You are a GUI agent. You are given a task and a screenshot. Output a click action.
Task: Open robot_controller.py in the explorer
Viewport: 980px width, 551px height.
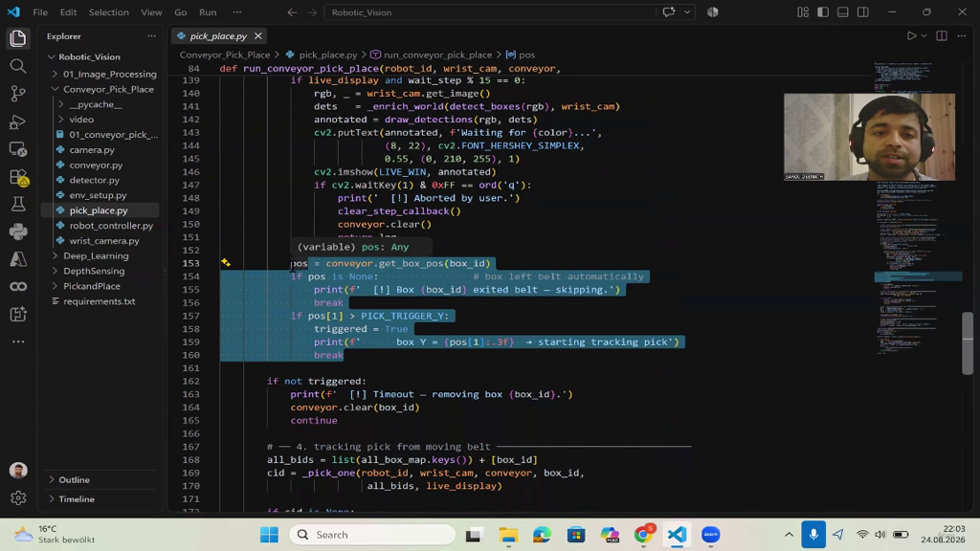coord(111,226)
